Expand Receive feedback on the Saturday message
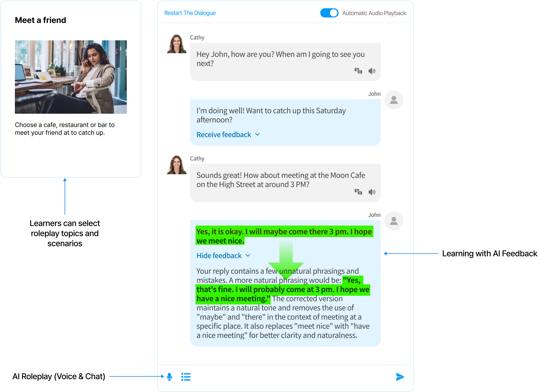 [224, 135]
